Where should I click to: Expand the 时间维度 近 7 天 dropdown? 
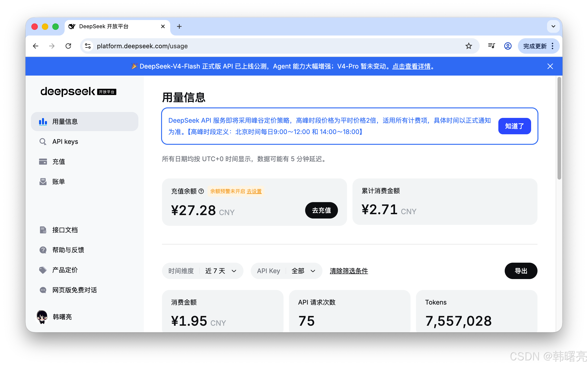click(x=203, y=271)
